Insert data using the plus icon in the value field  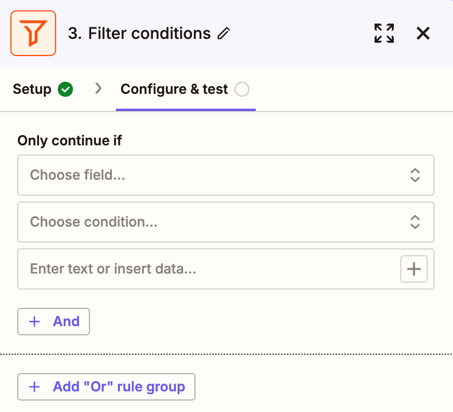point(414,269)
